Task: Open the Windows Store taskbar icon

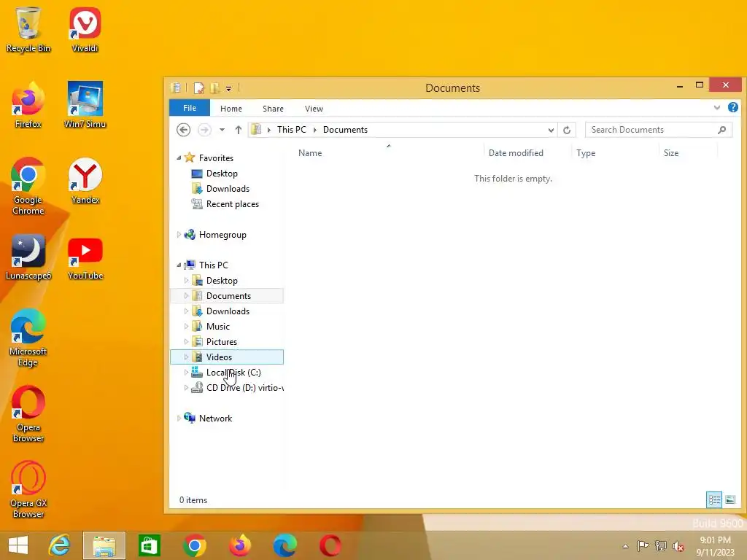Action: click(x=149, y=545)
